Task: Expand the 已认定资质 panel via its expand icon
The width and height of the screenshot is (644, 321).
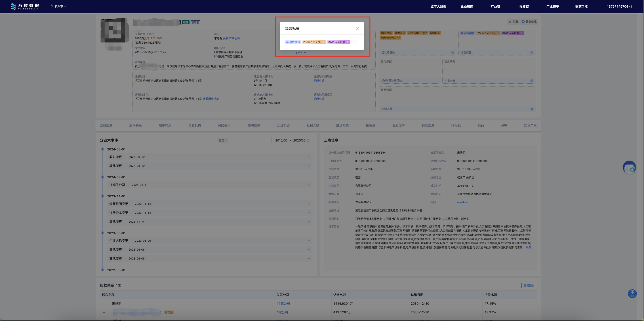Action: pyautogui.click(x=452, y=53)
